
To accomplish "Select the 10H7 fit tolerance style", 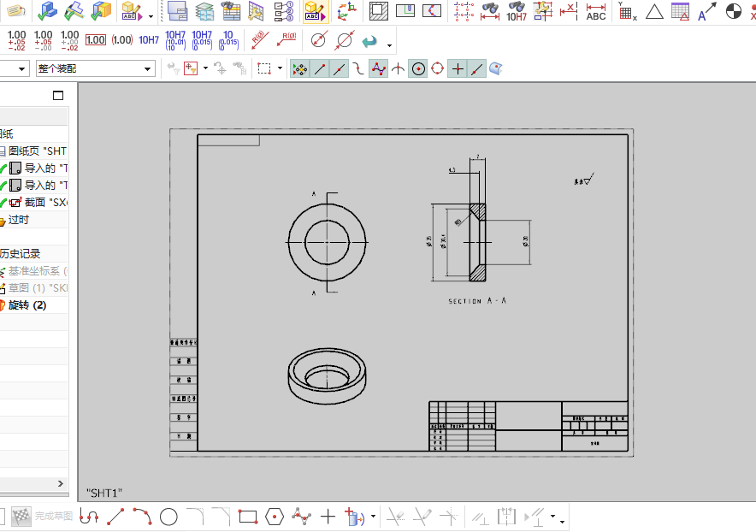I will 149,40.
